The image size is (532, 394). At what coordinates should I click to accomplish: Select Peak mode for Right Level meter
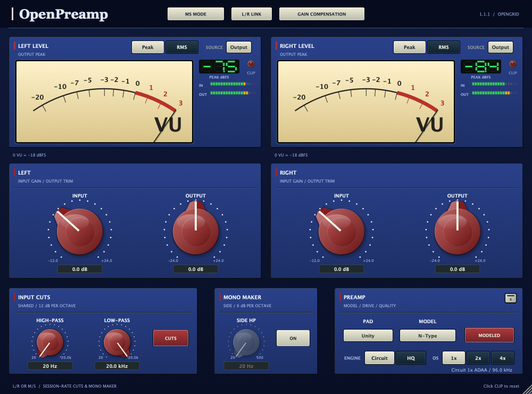(x=410, y=47)
